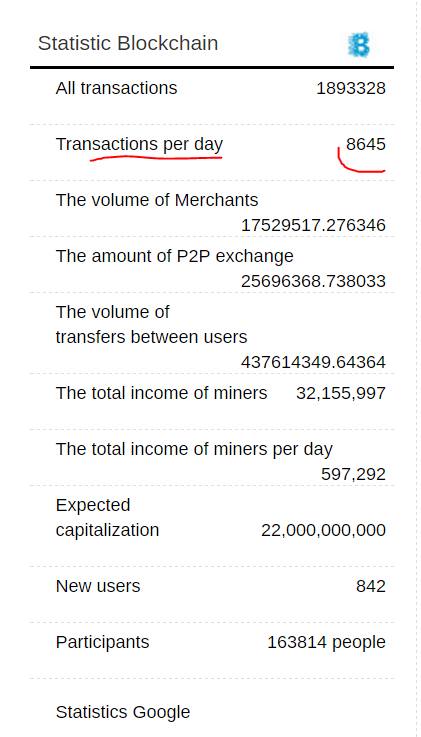Viewport: 421px width, 737px height.
Task: Click the New users count 842
Action: click(371, 586)
